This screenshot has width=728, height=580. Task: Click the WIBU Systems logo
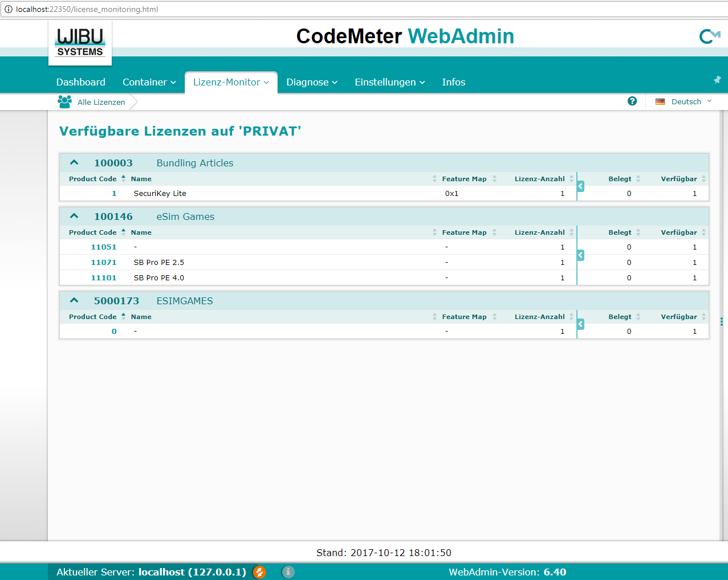(x=80, y=43)
